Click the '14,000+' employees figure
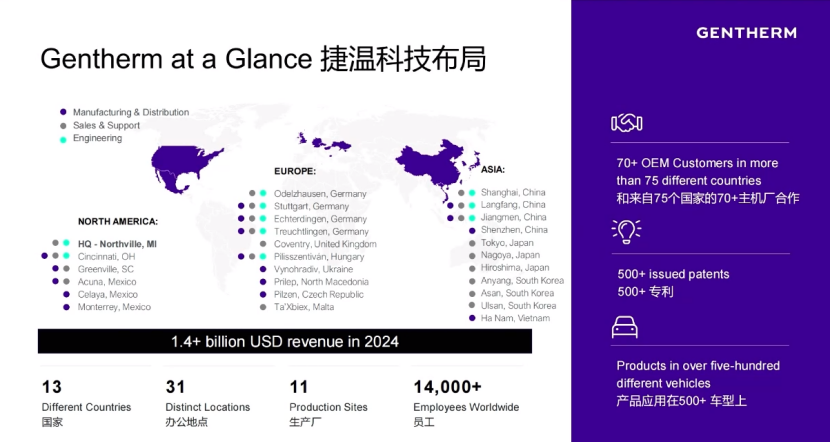 pos(447,387)
